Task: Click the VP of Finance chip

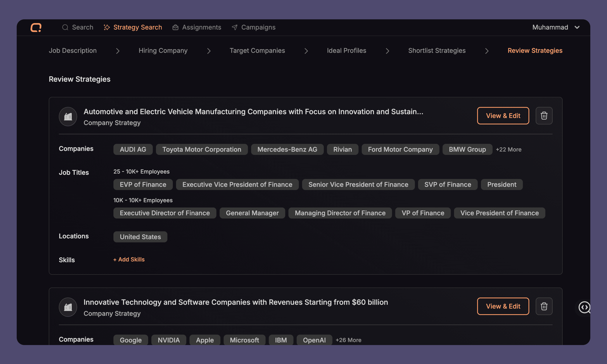Action: 423,213
